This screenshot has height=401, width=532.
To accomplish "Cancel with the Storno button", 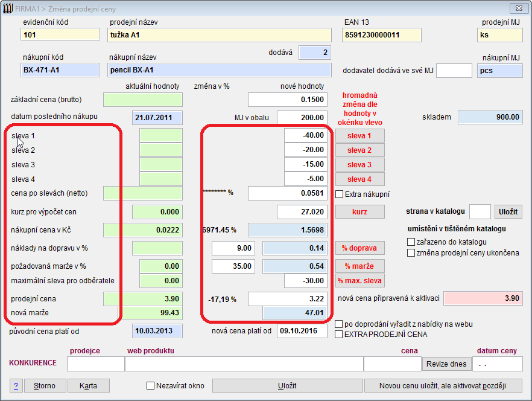I will point(45,386).
